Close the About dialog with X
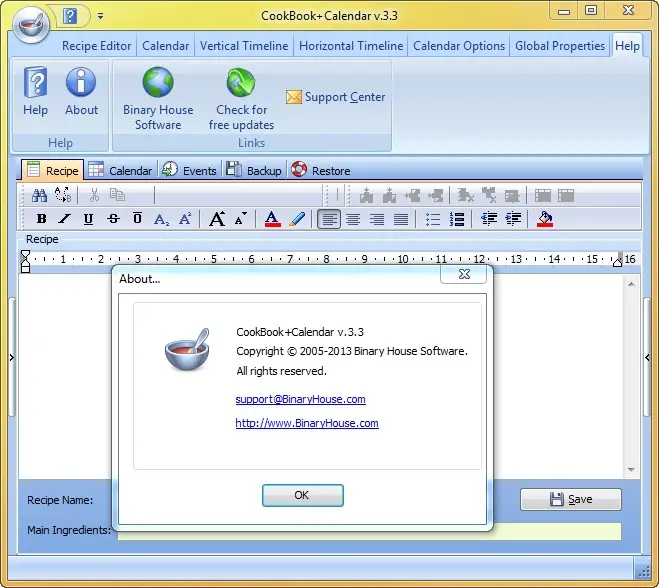The image size is (659, 588). click(464, 274)
